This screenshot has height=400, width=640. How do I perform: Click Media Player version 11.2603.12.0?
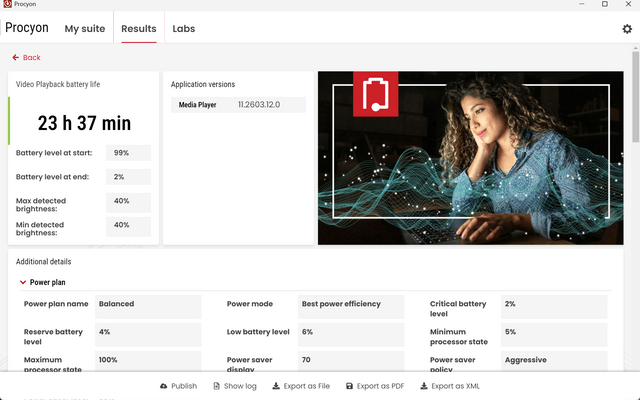tap(259, 104)
